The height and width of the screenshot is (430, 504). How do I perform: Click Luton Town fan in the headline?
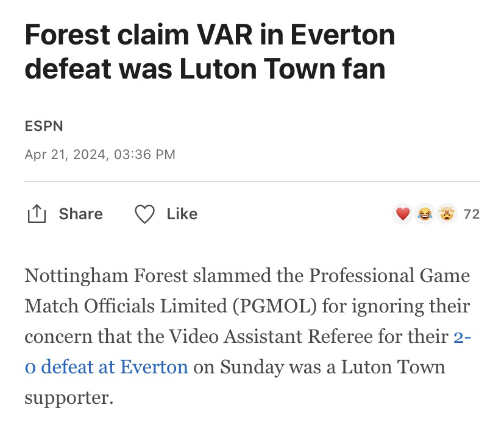(282, 69)
